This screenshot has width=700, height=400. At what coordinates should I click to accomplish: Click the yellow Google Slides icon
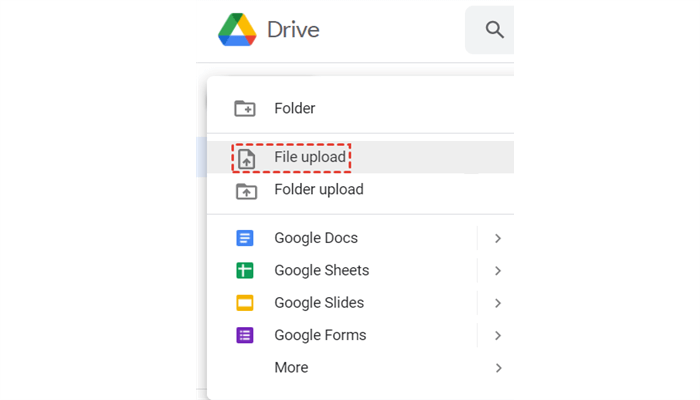(245, 303)
